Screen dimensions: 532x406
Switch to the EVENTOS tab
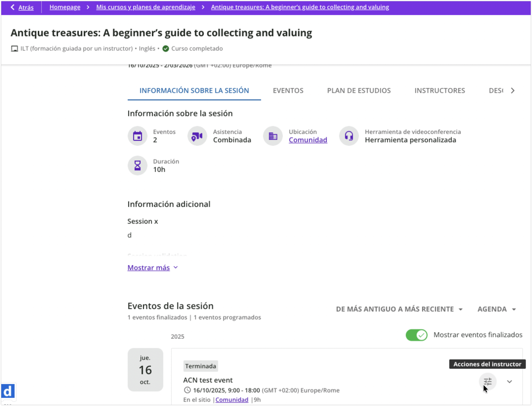pyautogui.click(x=288, y=91)
